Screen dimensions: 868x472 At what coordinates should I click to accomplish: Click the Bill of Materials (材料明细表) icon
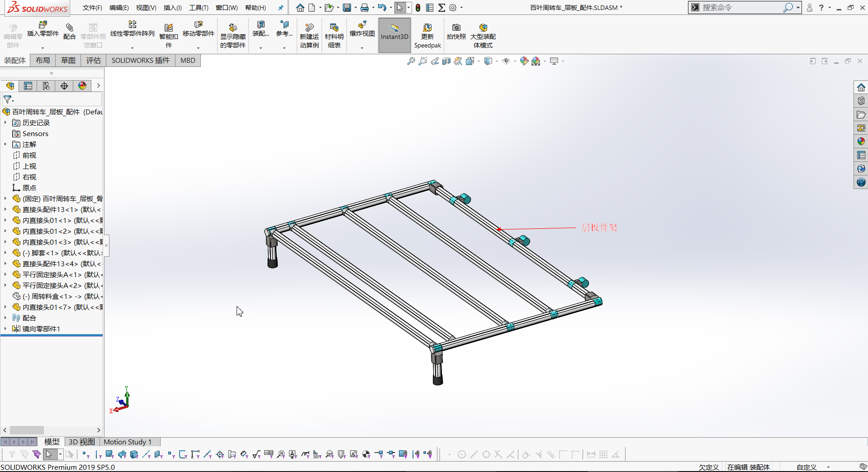point(334,28)
